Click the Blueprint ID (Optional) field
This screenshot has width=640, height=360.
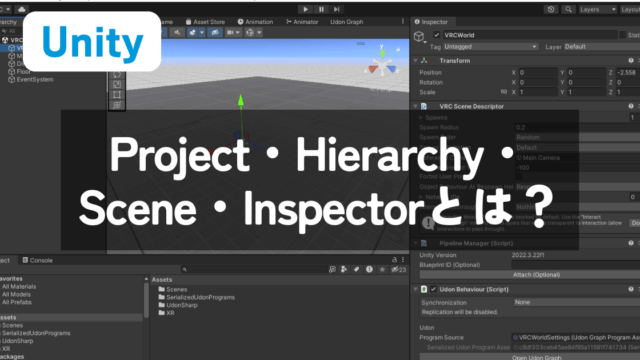pos(576,265)
